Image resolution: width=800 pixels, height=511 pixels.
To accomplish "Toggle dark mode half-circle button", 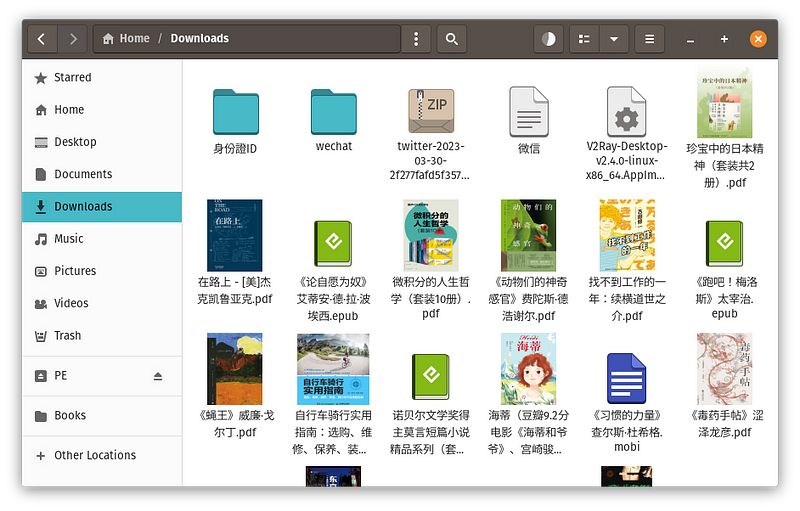I will (x=548, y=39).
